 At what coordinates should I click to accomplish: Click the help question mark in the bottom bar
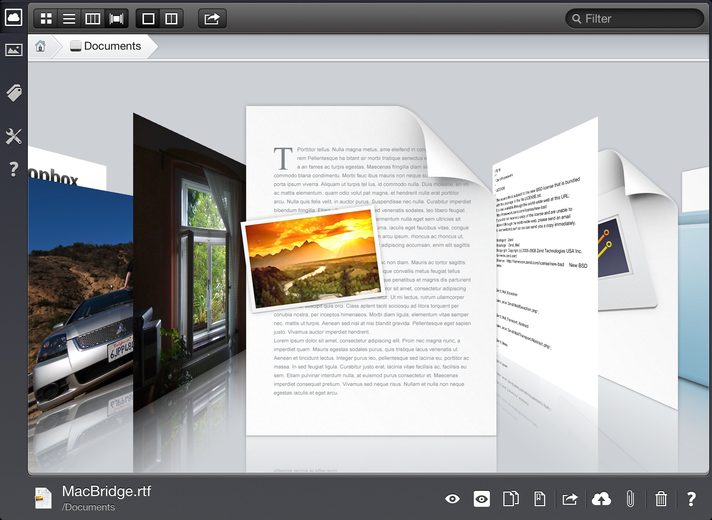[x=691, y=499]
